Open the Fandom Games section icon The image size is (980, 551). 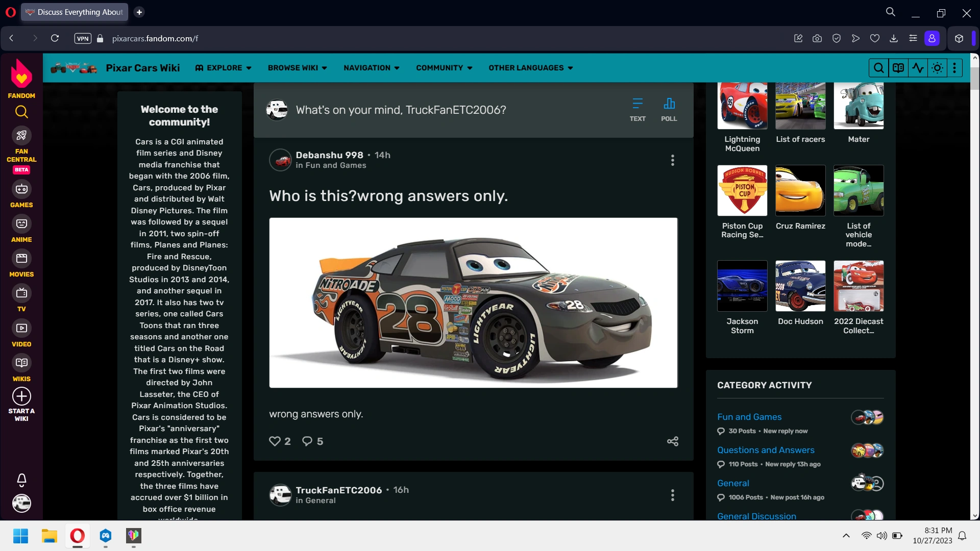point(21,189)
